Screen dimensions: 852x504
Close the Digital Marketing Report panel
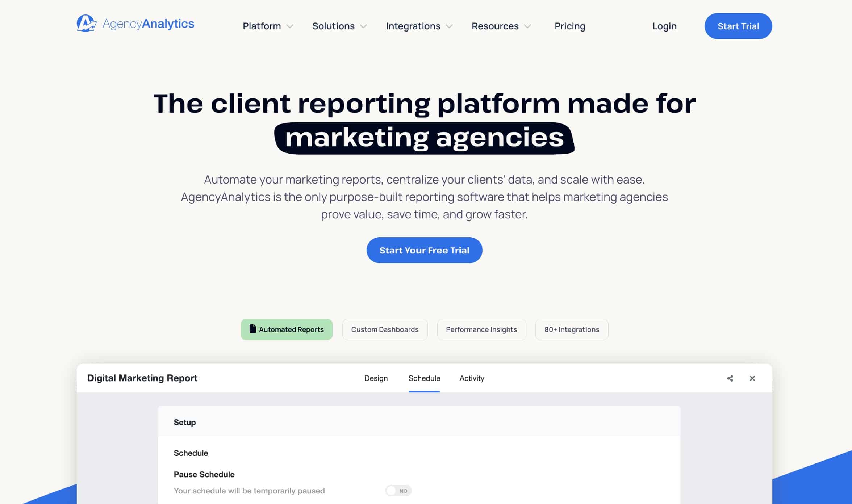[x=752, y=378]
